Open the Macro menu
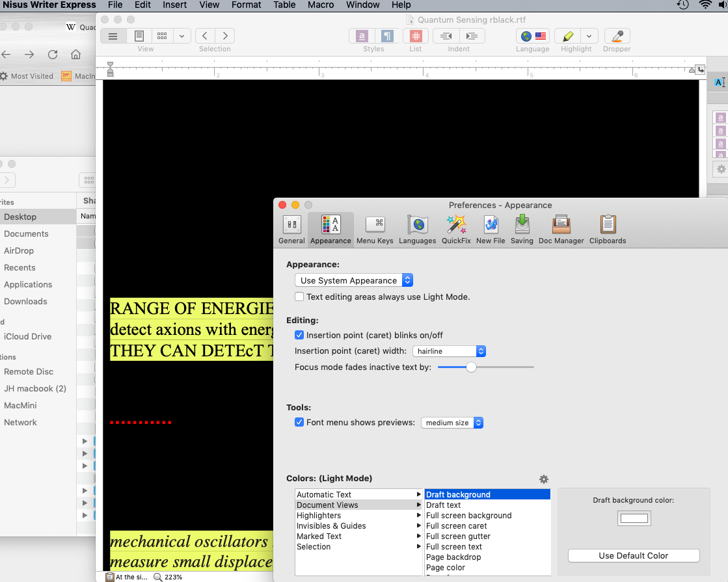728x582 pixels. pos(321,5)
